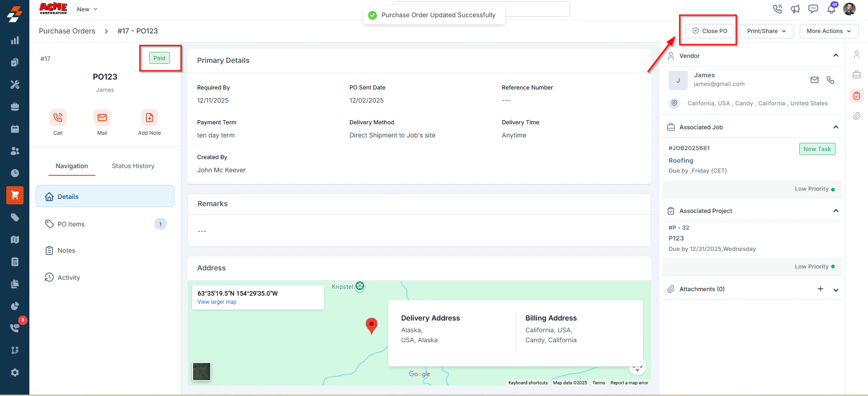Screen dimensions: 868x396
Task: Click the Paid status badge
Action: click(159, 58)
